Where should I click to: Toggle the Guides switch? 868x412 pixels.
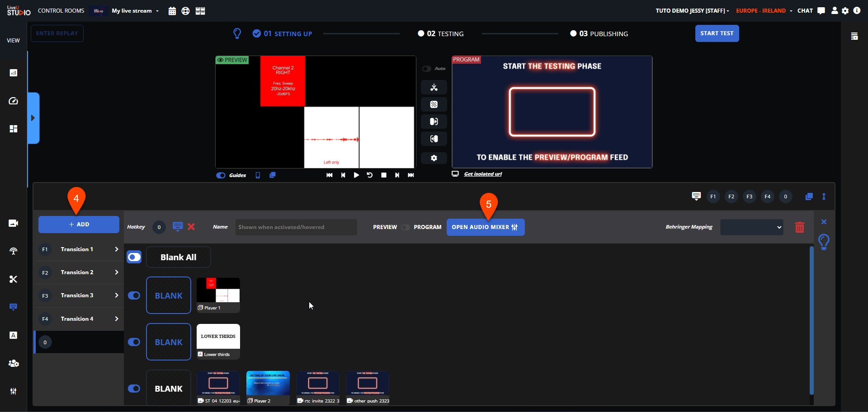[221, 175]
